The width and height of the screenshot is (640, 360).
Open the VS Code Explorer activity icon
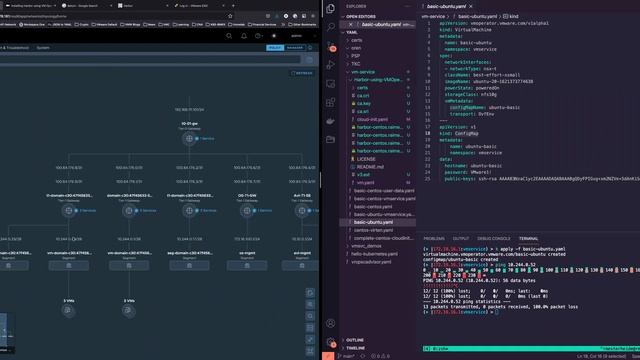(x=331, y=8)
